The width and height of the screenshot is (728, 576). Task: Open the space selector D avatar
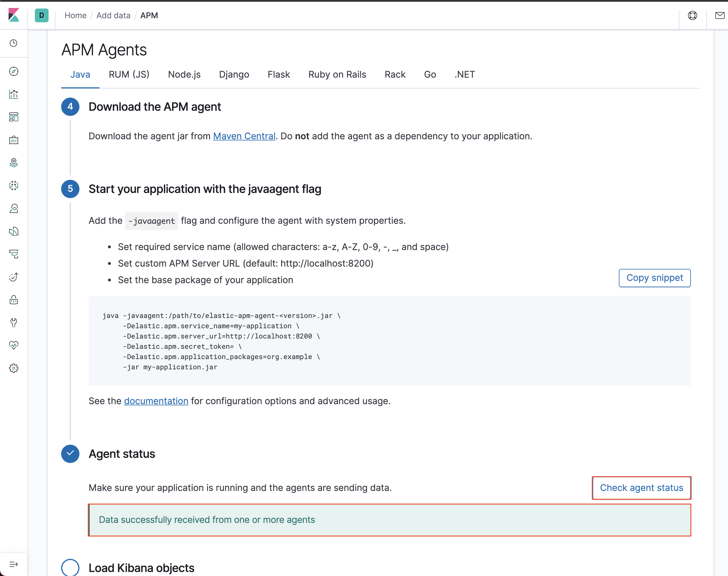[x=41, y=15]
